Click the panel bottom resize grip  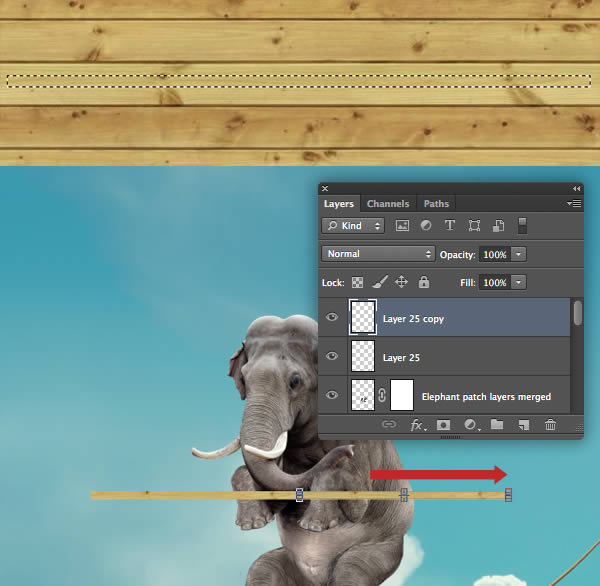(450, 437)
